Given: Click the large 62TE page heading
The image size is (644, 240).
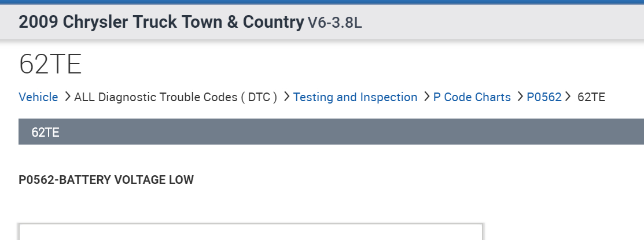Looking at the screenshot, I should coord(50,64).
